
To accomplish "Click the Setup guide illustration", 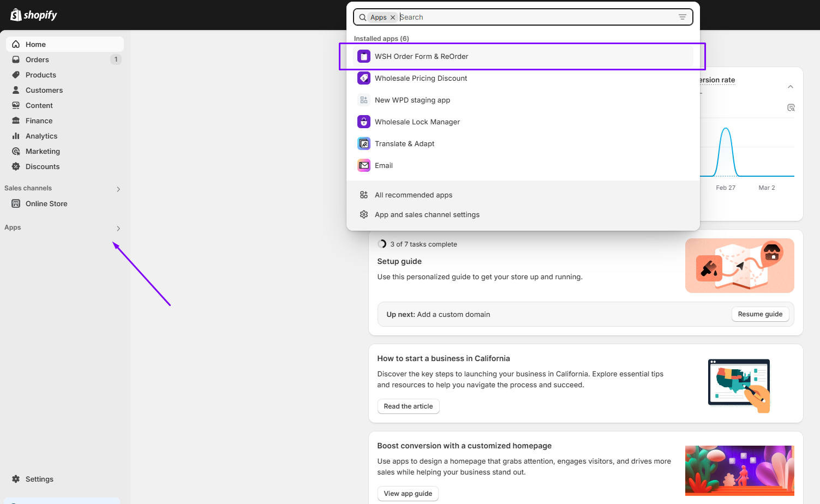I will point(739,266).
